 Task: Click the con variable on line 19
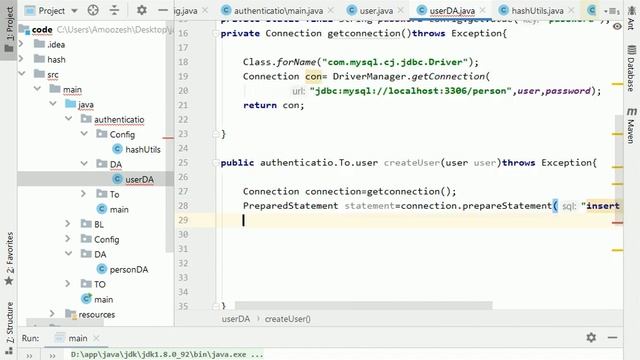(x=313, y=76)
